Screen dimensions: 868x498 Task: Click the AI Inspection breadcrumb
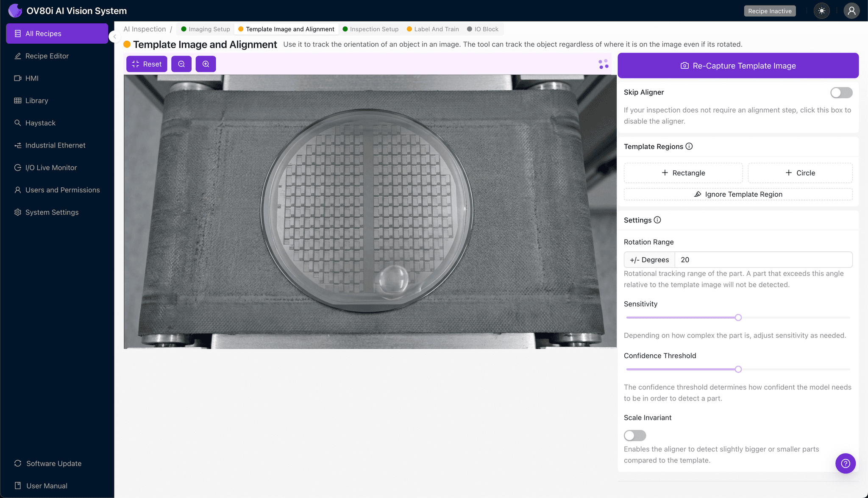coord(145,29)
